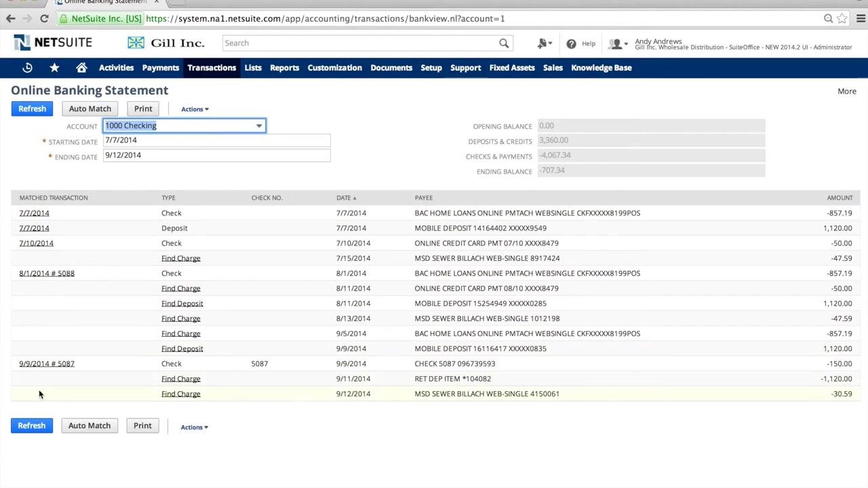
Task: Open the Fixed Assets menu
Action: 512,68
